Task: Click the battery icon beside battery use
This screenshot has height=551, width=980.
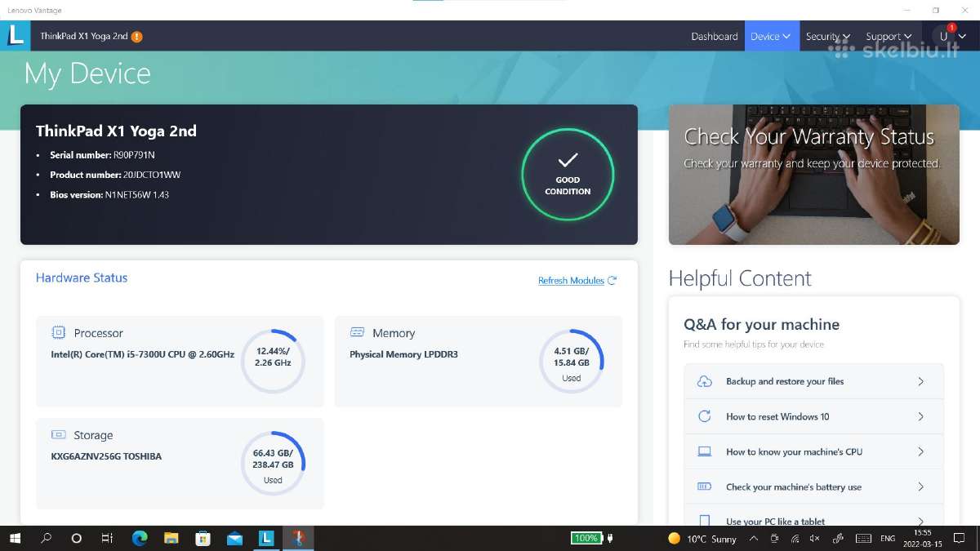Action: coord(704,487)
